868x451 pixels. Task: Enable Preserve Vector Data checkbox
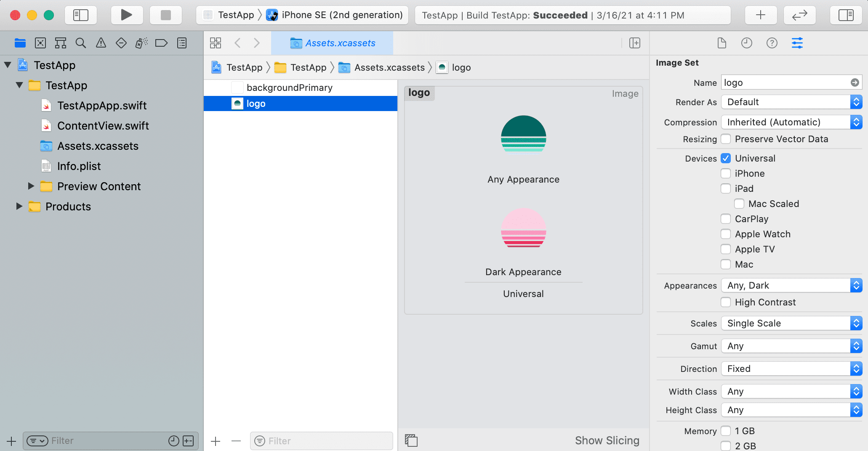[x=725, y=139]
